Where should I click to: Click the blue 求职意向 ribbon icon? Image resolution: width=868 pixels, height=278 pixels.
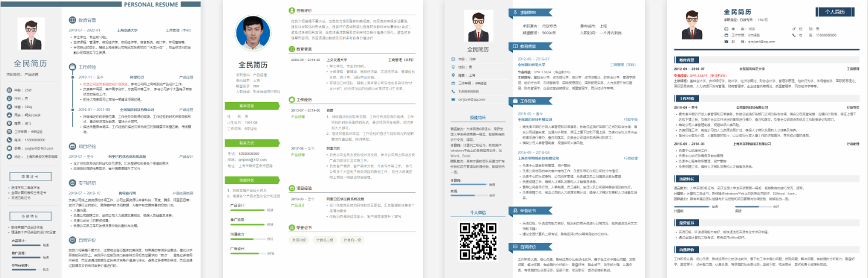coord(507,12)
